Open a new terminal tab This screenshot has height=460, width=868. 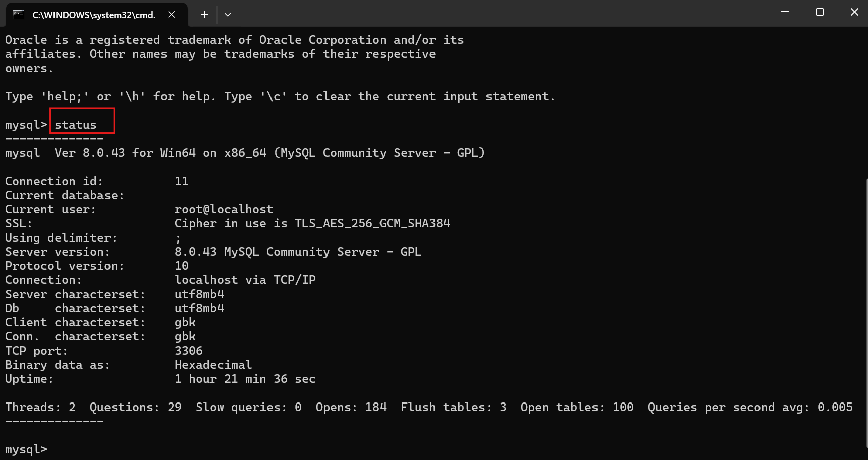coord(204,15)
